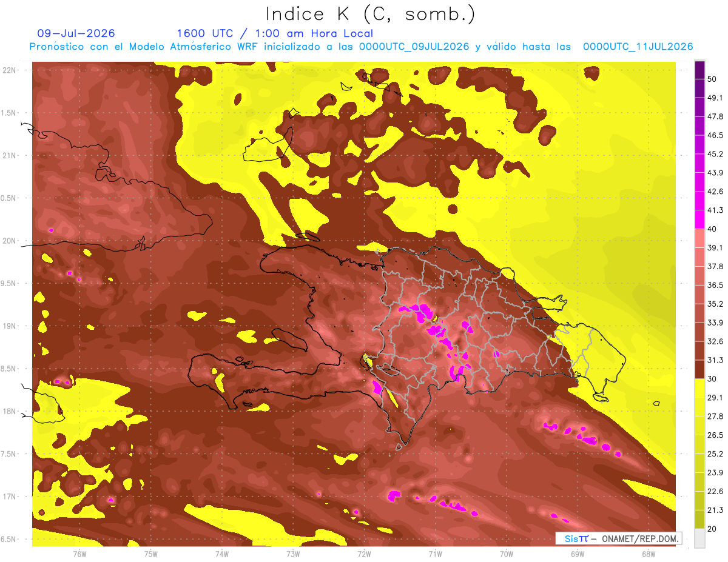This screenshot has width=728, height=562.
Task: Click the '31.3' colorbar label
Action: pos(715,360)
